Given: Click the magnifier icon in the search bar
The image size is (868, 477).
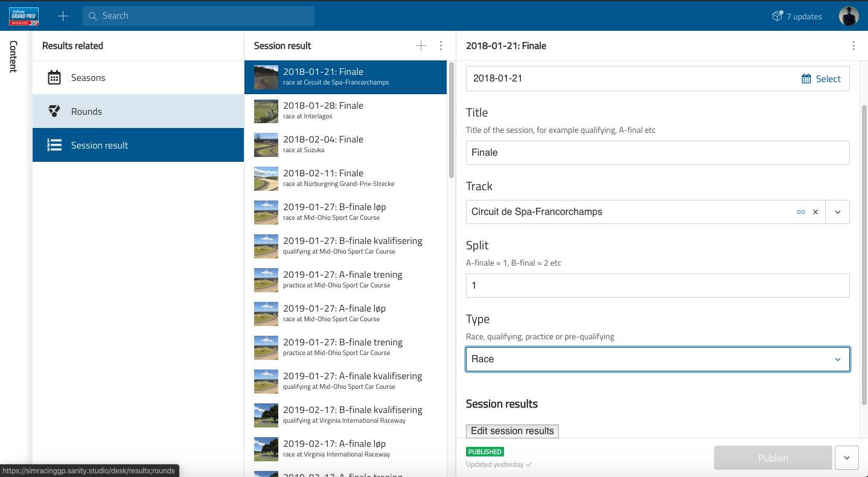Looking at the screenshot, I should (93, 16).
